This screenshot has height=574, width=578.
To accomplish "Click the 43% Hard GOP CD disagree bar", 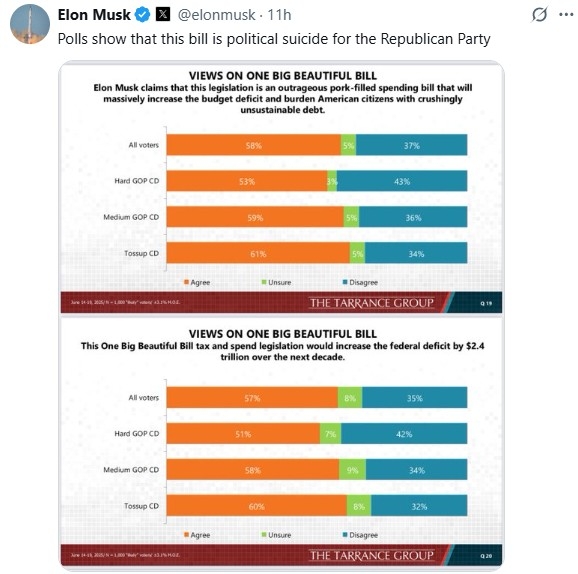I will click(x=402, y=181).
